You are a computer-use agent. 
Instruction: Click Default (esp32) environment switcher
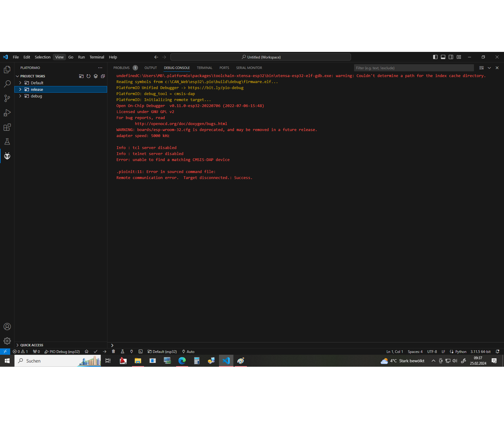click(x=162, y=351)
